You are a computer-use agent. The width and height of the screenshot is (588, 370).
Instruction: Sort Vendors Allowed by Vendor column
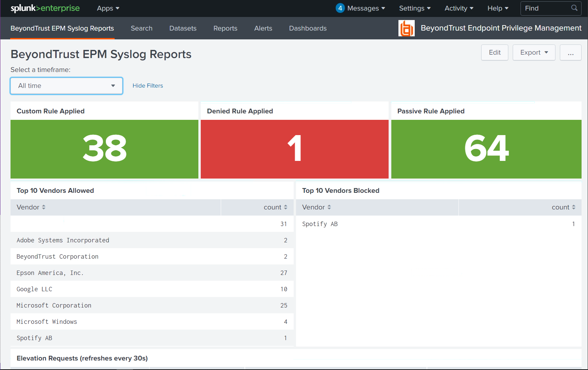pos(31,207)
